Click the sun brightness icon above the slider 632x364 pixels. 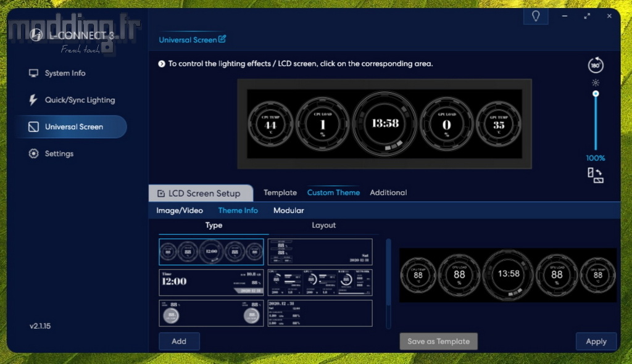coord(596,83)
